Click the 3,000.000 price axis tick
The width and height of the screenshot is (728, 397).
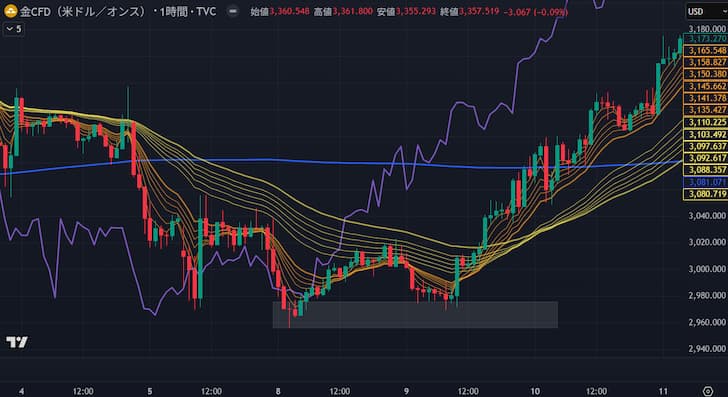point(707,269)
